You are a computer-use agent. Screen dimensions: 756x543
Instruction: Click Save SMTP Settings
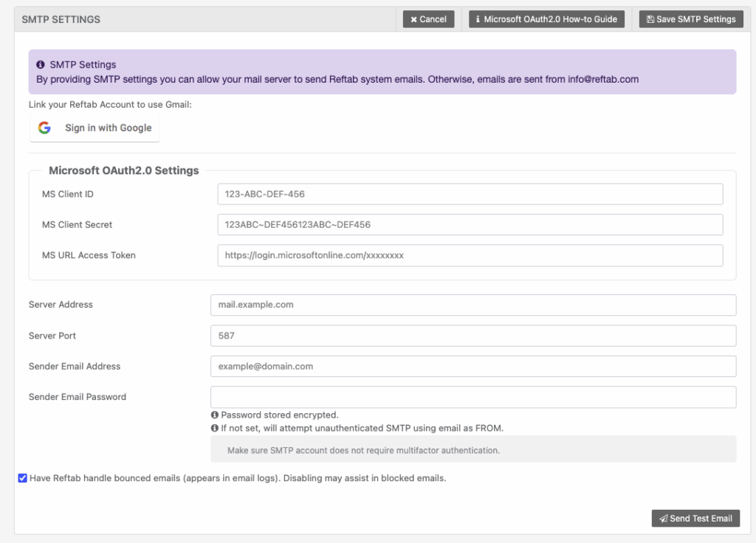click(690, 19)
